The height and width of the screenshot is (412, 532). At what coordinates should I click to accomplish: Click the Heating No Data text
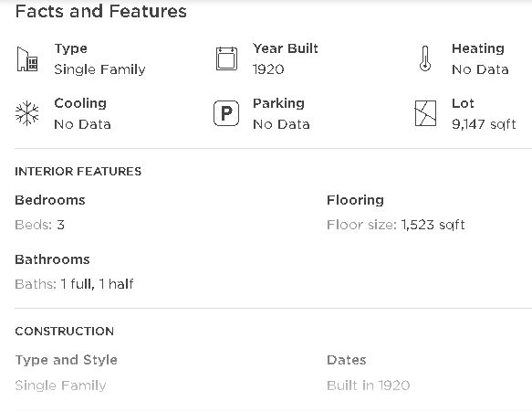(x=480, y=69)
